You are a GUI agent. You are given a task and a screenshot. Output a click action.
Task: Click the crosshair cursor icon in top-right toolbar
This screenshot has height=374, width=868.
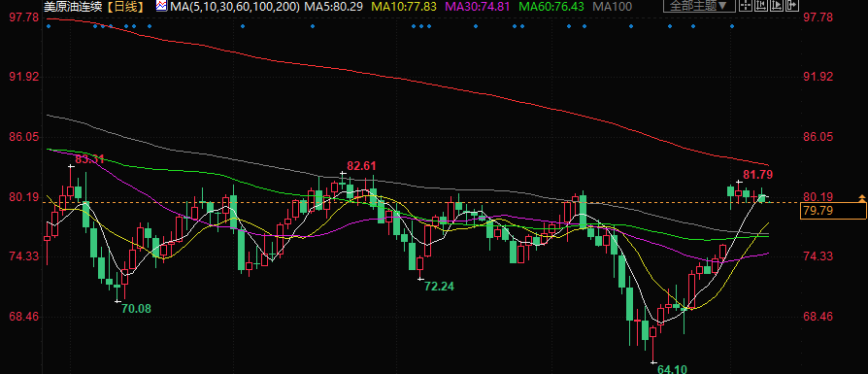(746, 6)
